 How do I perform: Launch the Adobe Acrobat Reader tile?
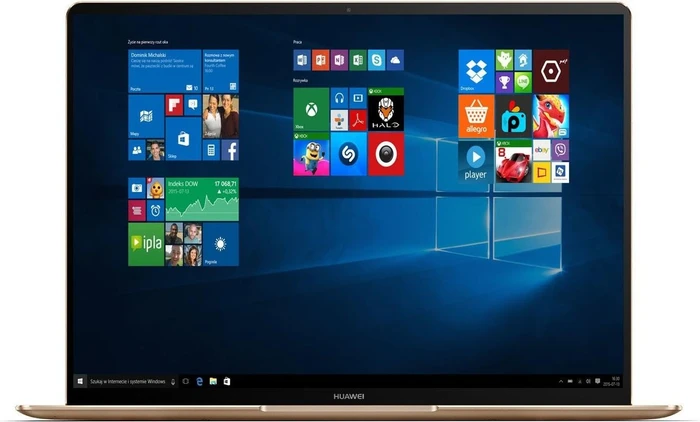coord(358,121)
